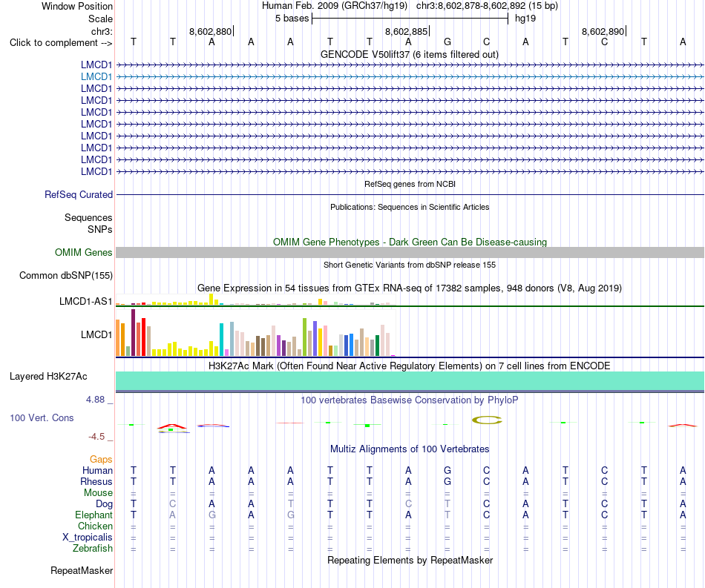705x588 pixels.
Task: Click the Layered H3K27Ac label
Action: (48, 377)
